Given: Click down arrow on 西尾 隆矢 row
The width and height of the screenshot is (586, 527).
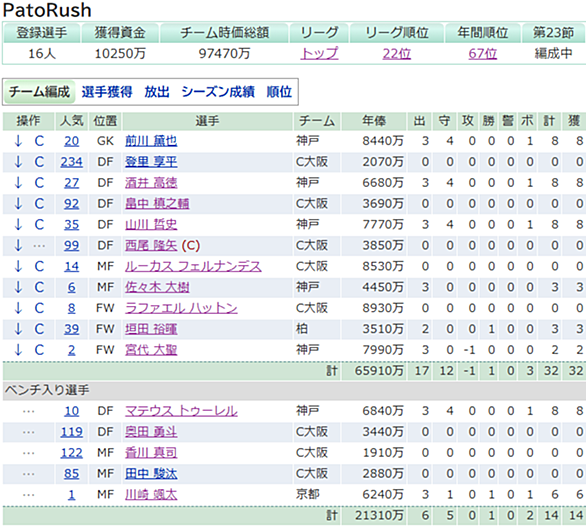Looking at the screenshot, I should 18,246.
